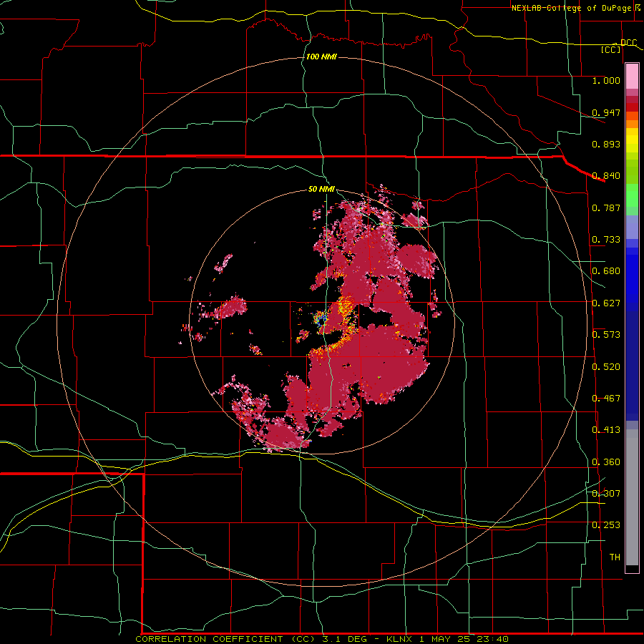Select the 0.360 legend value
Screen dimensions: 644x644
point(606,462)
